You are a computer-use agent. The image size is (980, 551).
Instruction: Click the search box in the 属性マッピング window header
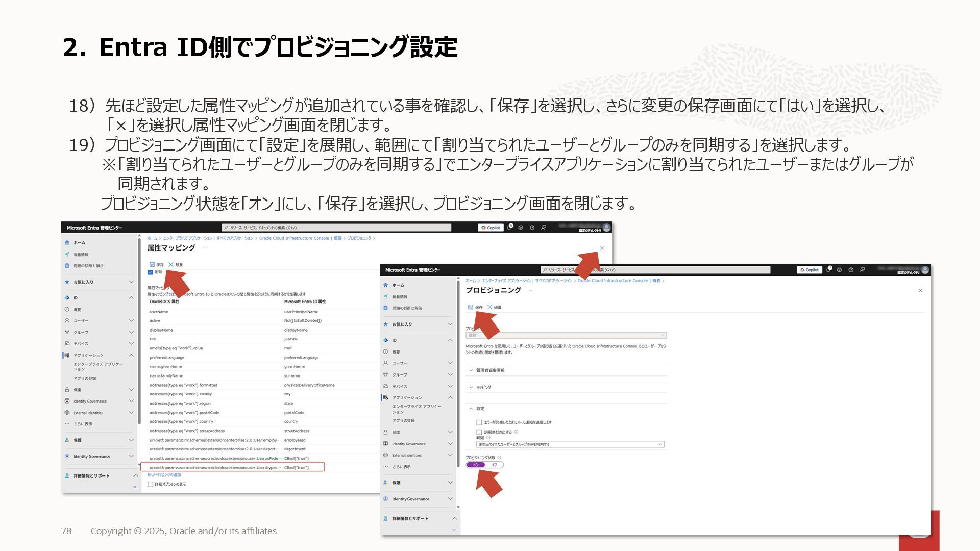337,228
